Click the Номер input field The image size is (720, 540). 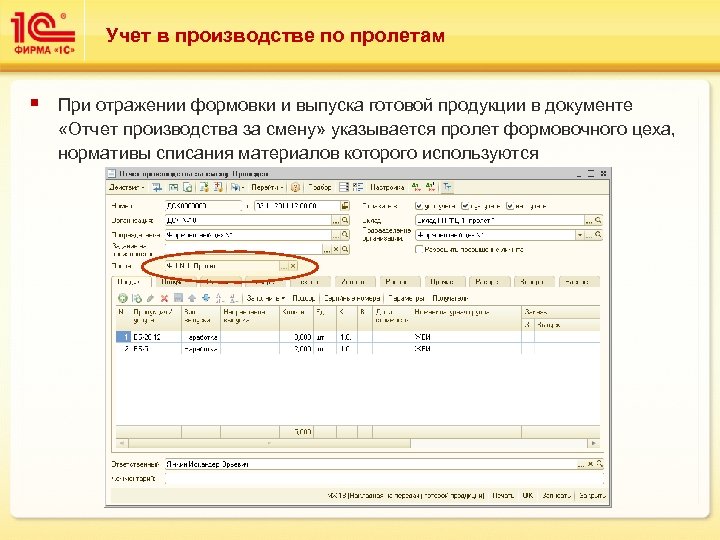pos(203,206)
